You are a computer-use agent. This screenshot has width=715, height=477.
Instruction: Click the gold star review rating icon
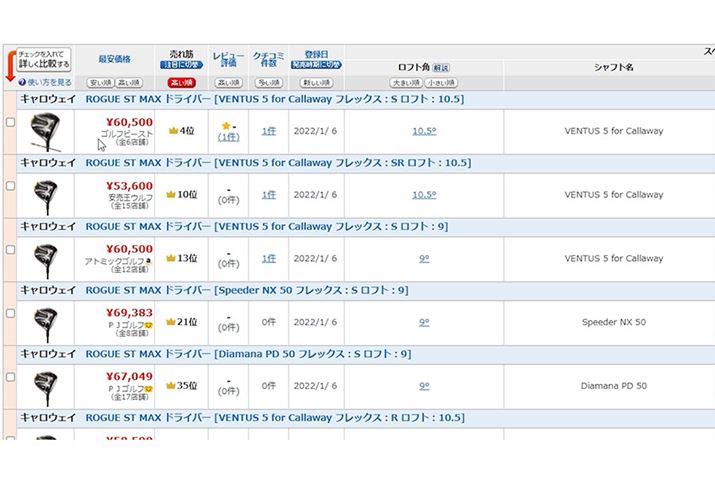[227, 125]
